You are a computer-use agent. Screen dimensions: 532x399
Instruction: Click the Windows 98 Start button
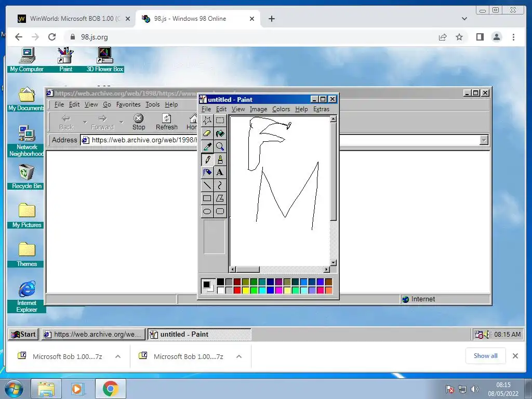23,334
